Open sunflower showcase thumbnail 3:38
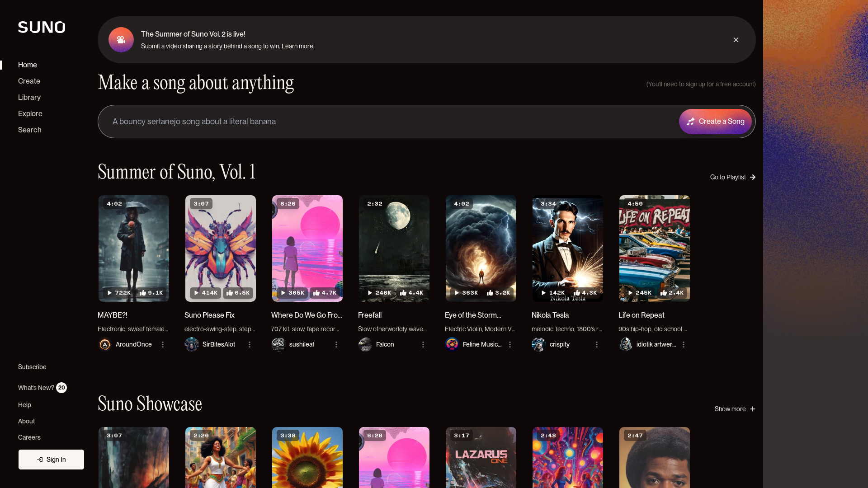The width and height of the screenshot is (868, 488). coord(307,457)
